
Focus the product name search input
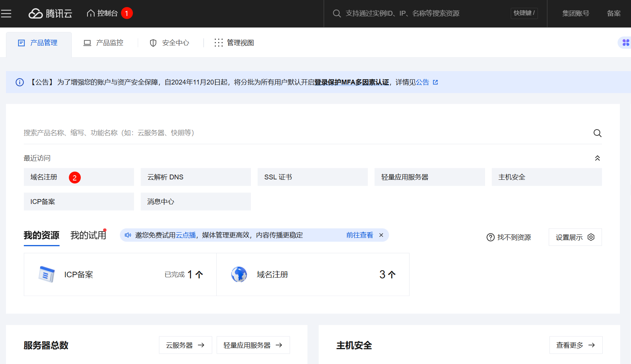(x=305, y=133)
